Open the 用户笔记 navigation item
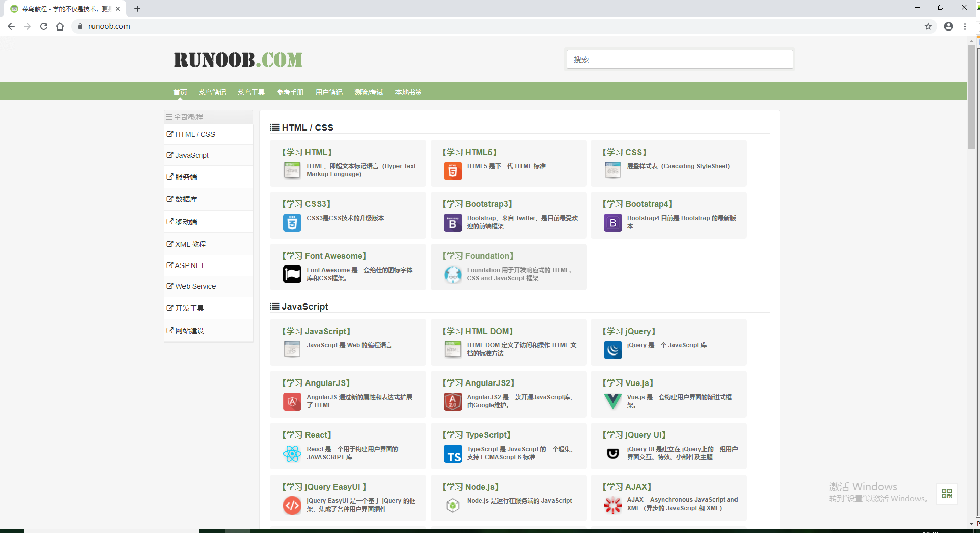Image resolution: width=980 pixels, height=533 pixels. click(329, 92)
